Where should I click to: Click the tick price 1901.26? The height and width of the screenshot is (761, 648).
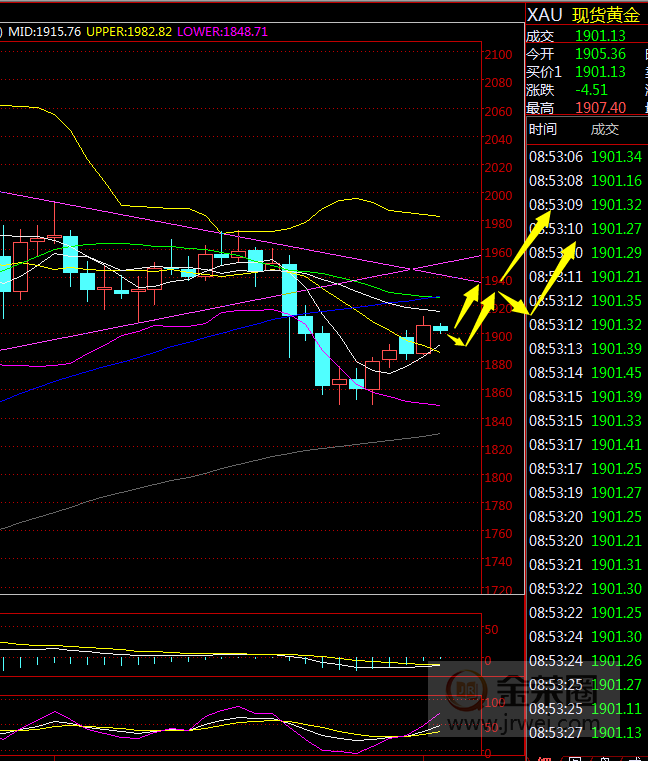click(x=616, y=661)
